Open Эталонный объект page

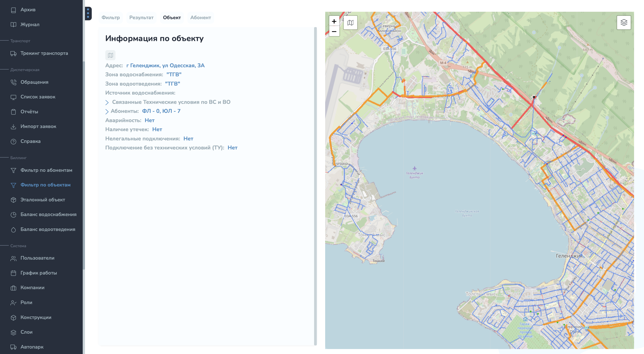[x=42, y=200]
